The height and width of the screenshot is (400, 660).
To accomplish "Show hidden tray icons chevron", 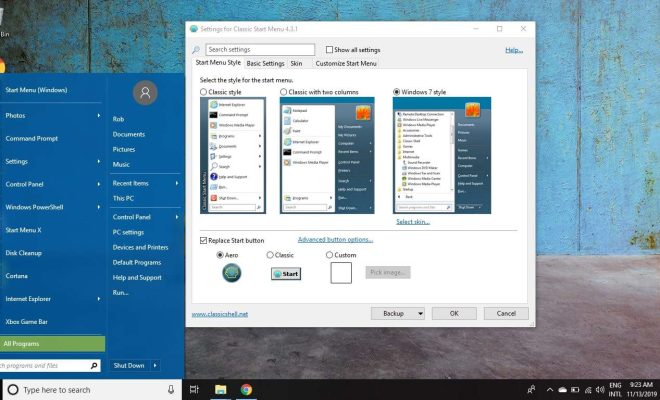I will click(550, 390).
